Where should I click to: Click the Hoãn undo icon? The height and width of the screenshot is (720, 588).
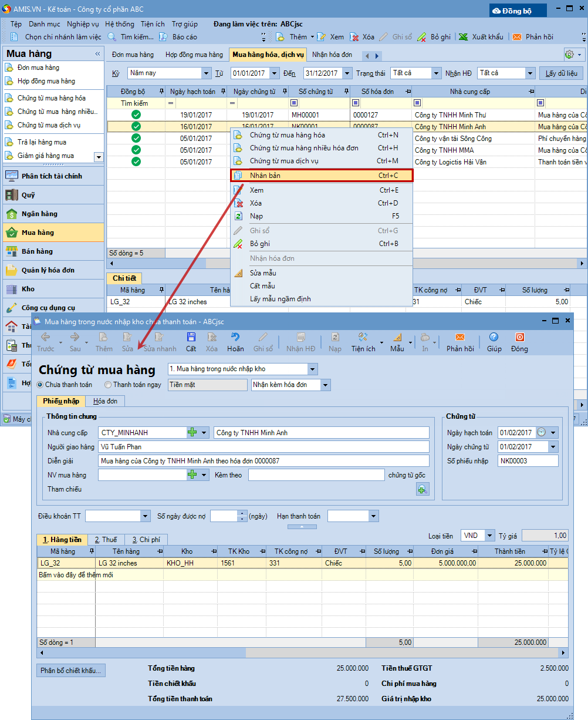pyautogui.click(x=235, y=337)
